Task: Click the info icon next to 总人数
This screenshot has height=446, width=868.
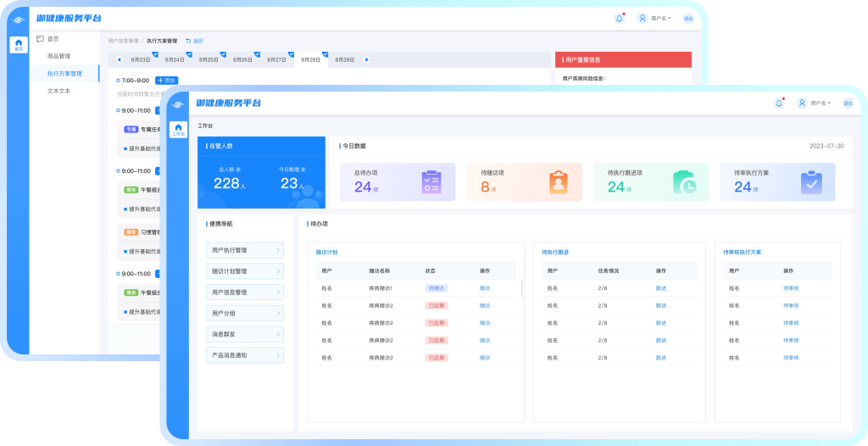Action: point(238,170)
